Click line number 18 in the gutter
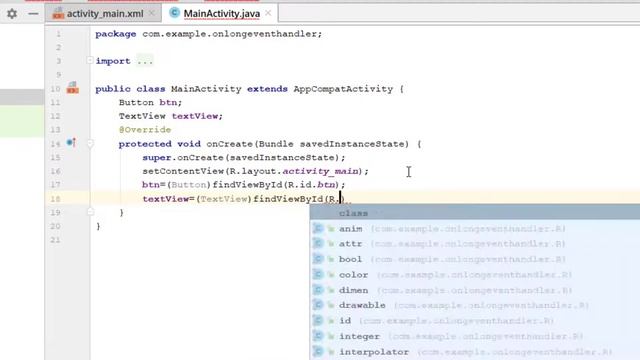Viewport: 640px width, 360px height. 56,199
